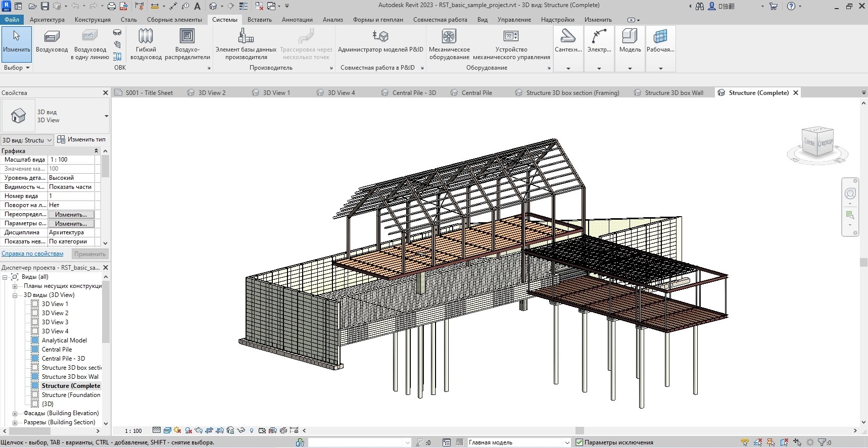The width and height of the screenshot is (868, 448).
Task: Toggle the checkbox beside 3D View 1
Action: [x=35, y=304]
